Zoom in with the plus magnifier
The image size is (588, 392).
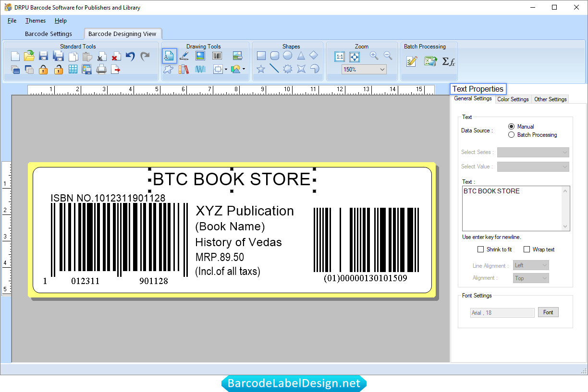(374, 56)
